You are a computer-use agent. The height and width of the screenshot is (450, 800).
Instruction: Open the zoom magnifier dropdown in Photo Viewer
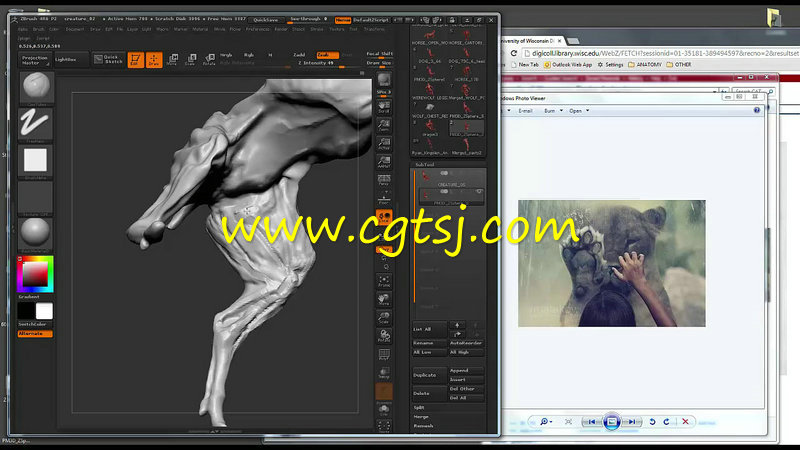546,421
